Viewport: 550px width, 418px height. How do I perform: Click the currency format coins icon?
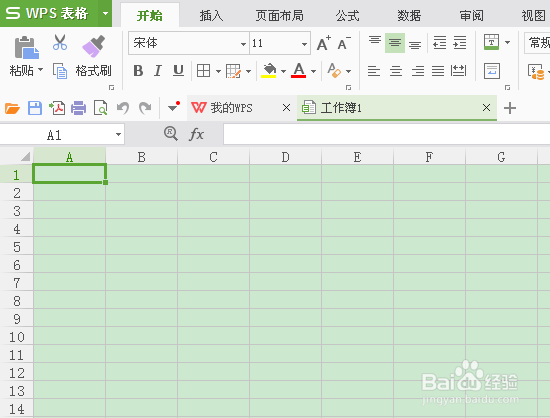click(536, 72)
